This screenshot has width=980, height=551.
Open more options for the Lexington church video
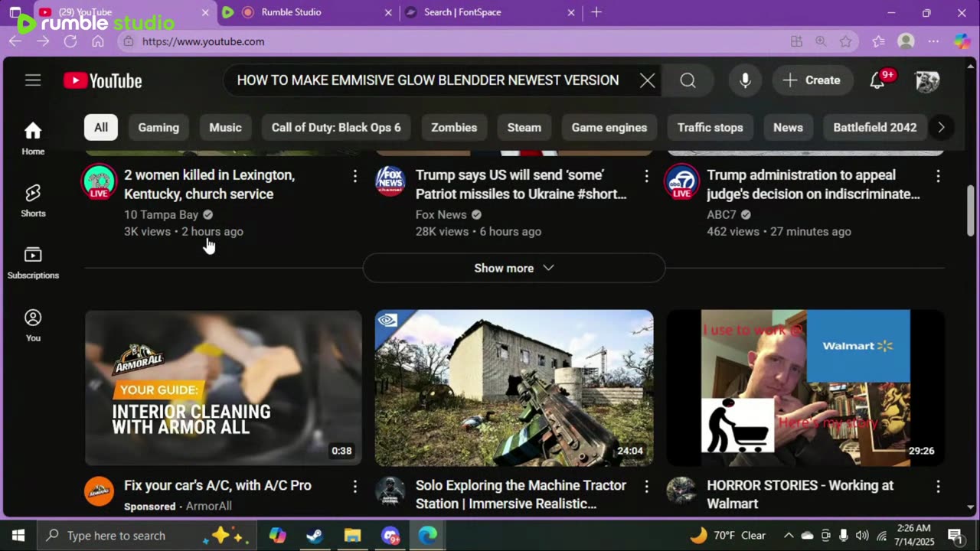click(x=354, y=177)
